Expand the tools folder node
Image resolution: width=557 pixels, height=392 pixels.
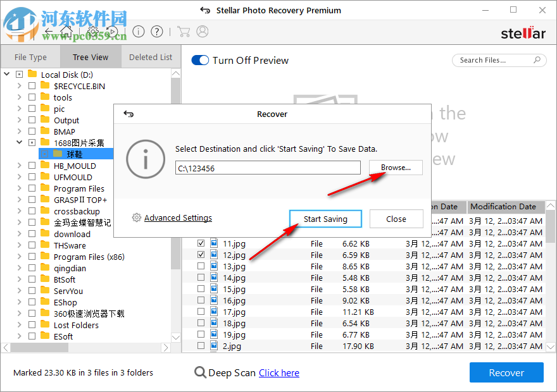pyautogui.click(x=20, y=97)
